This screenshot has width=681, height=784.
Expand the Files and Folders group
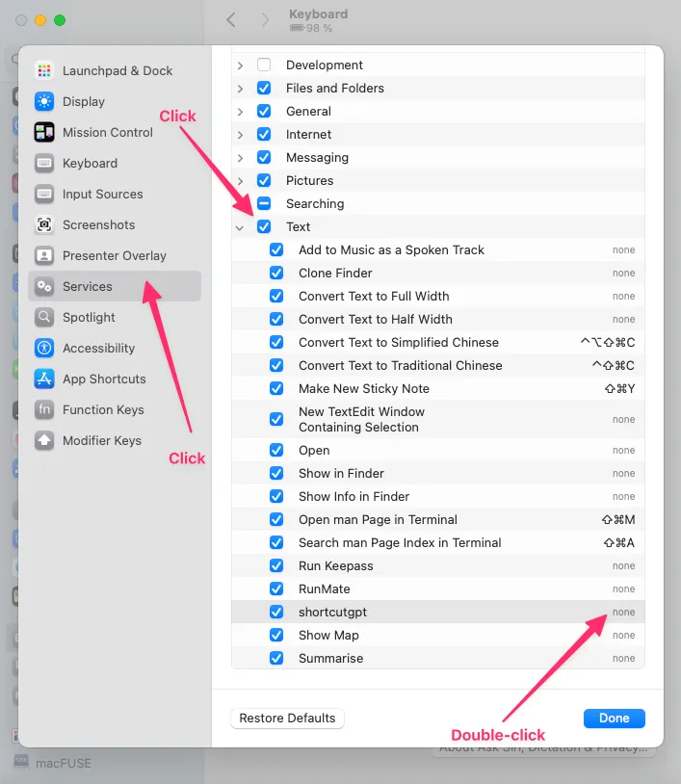pos(241,89)
